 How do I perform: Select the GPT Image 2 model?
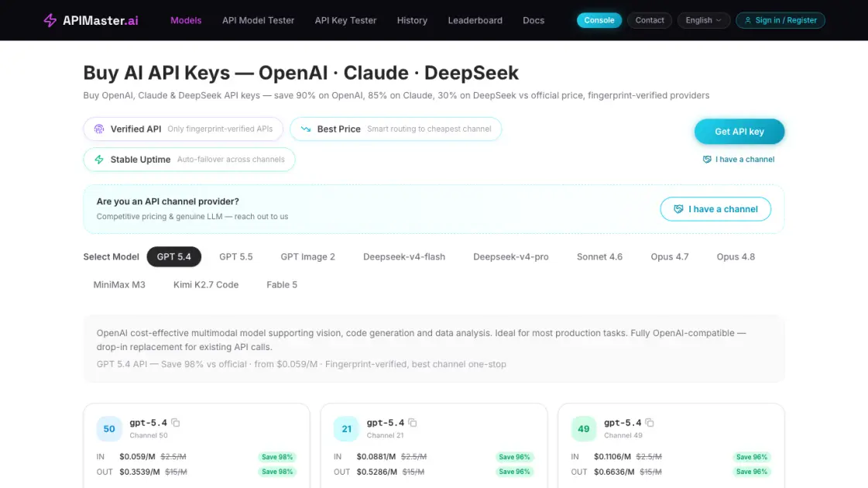click(x=307, y=257)
